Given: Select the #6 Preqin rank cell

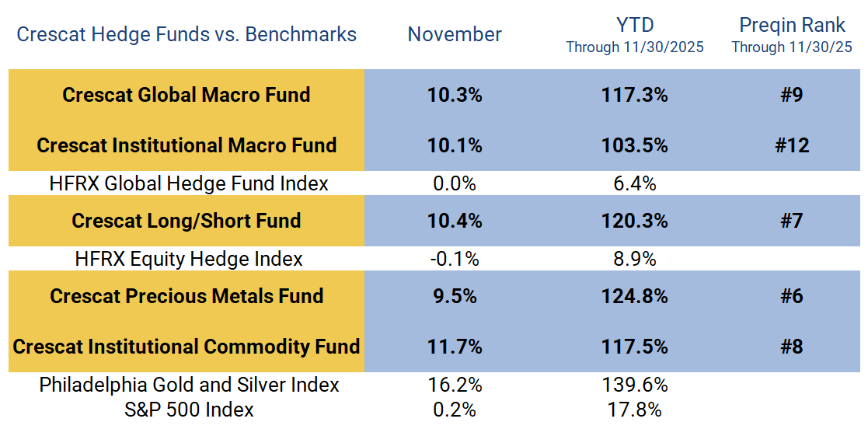Looking at the screenshot, I should point(791,296).
